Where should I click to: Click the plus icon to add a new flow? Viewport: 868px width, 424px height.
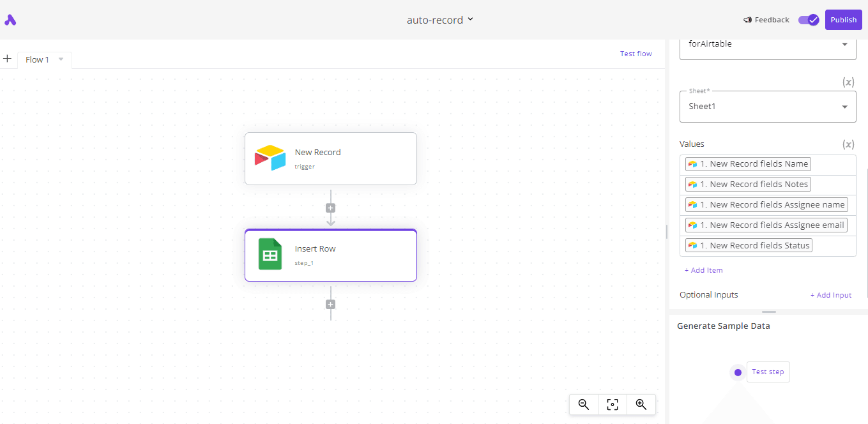tap(8, 59)
